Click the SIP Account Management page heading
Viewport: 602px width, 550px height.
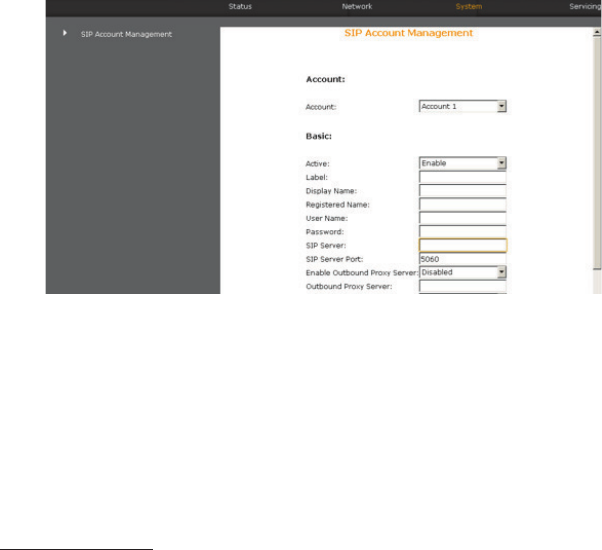[x=408, y=33]
